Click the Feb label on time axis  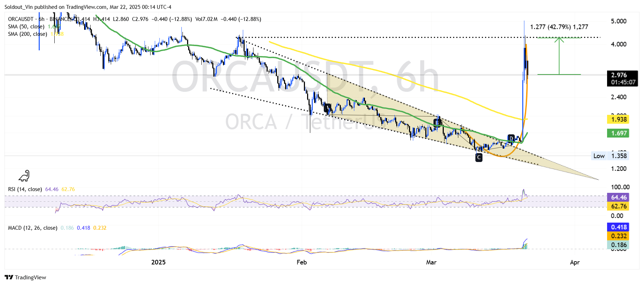(x=302, y=262)
